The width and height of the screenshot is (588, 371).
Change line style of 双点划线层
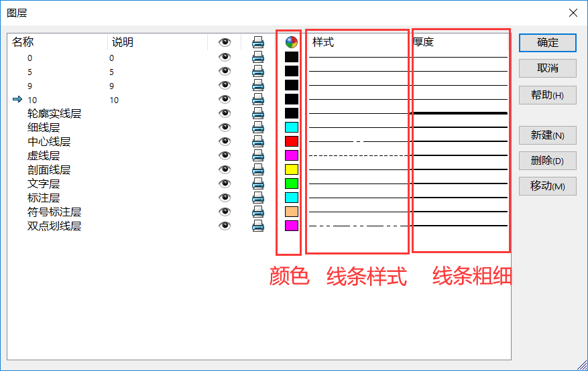click(x=359, y=226)
